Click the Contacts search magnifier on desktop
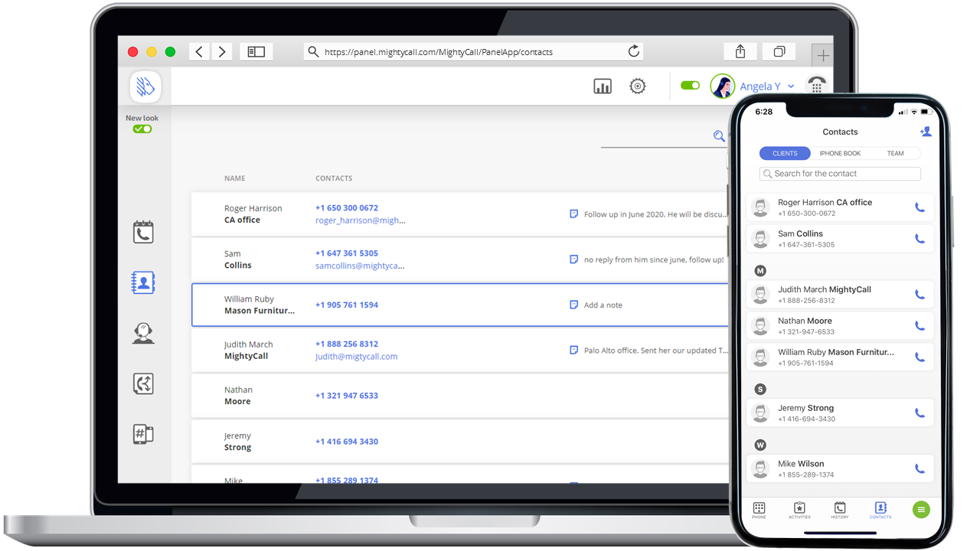 [x=718, y=135]
